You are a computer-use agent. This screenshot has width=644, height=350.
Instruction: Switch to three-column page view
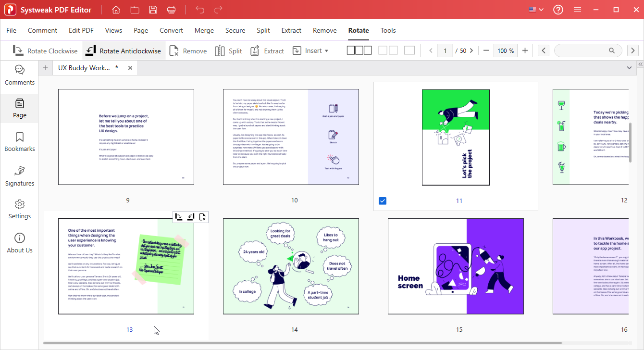(359, 50)
